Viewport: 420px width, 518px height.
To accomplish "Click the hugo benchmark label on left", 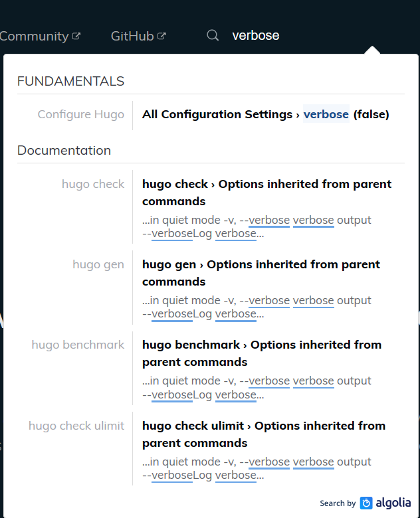I will pyautogui.click(x=78, y=345).
